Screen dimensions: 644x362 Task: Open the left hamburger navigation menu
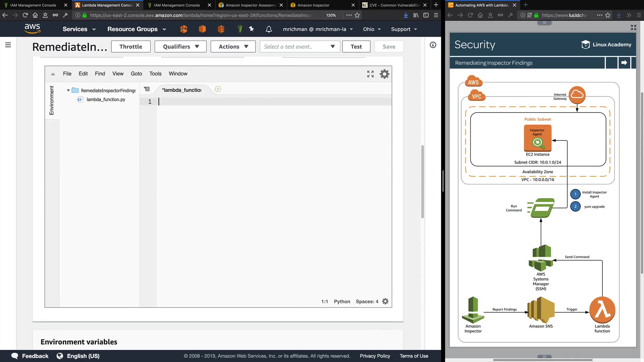pos(8,45)
